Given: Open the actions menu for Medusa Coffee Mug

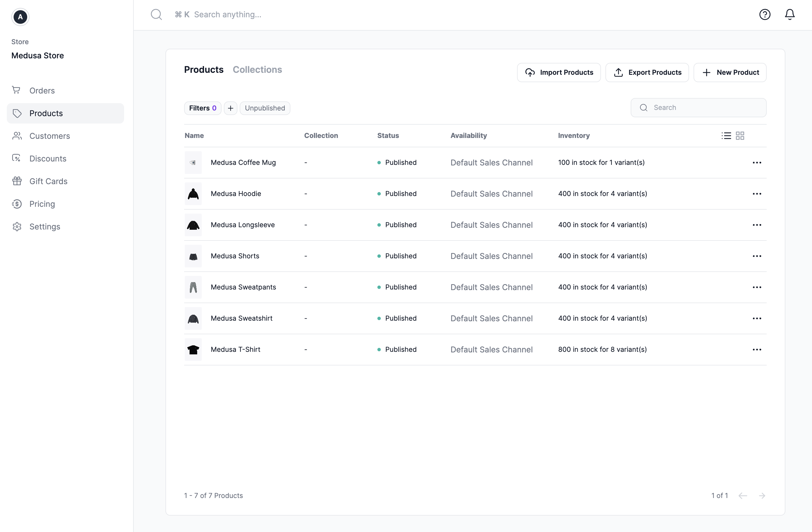Looking at the screenshot, I should coord(757,162).
